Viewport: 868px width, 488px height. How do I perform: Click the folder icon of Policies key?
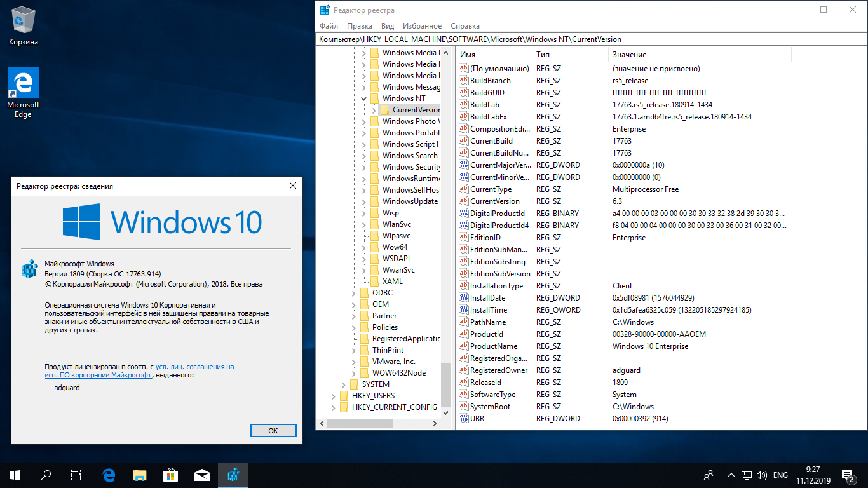coord(364,327)
